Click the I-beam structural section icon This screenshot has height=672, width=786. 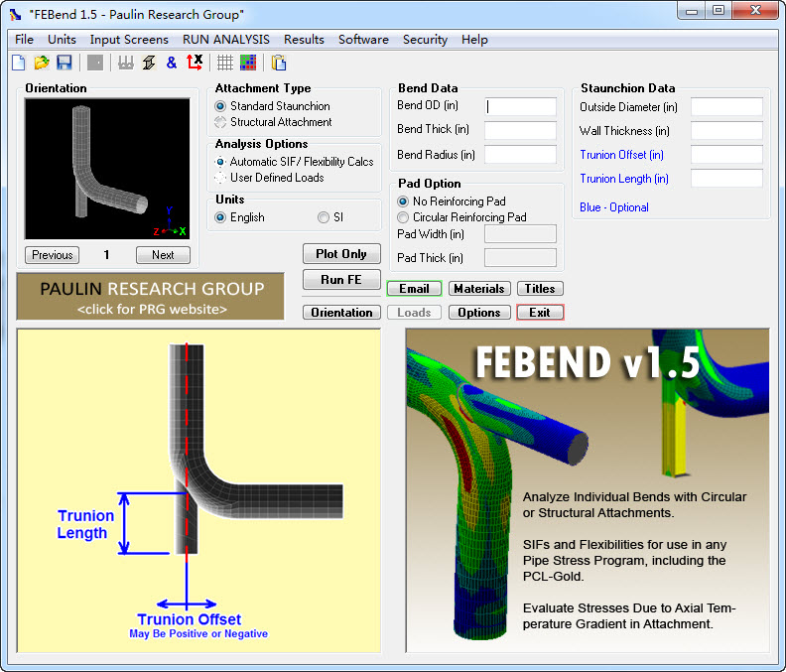pos(149,63)
